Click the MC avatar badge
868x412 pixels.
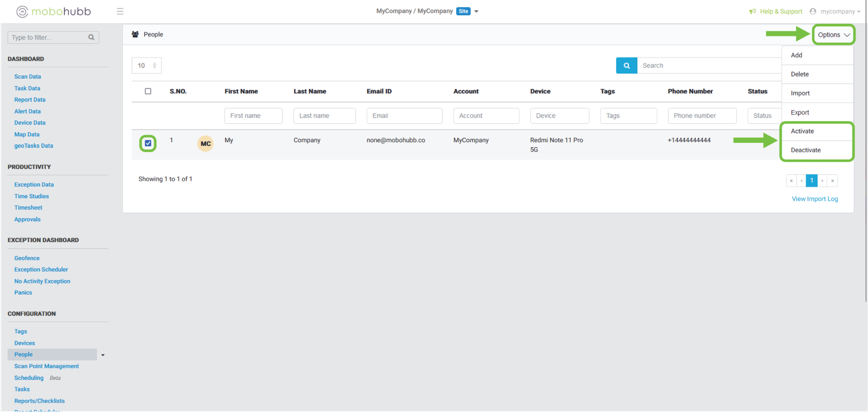pos(206,144)
